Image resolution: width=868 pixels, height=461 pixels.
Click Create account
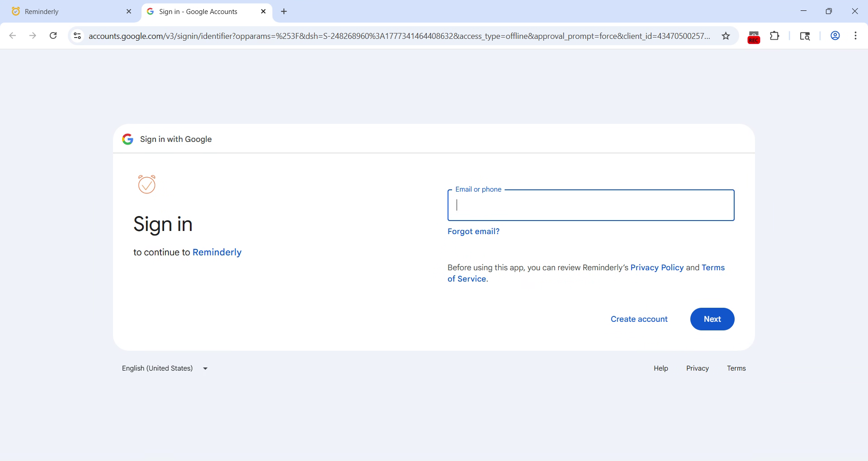coord(639,319)
